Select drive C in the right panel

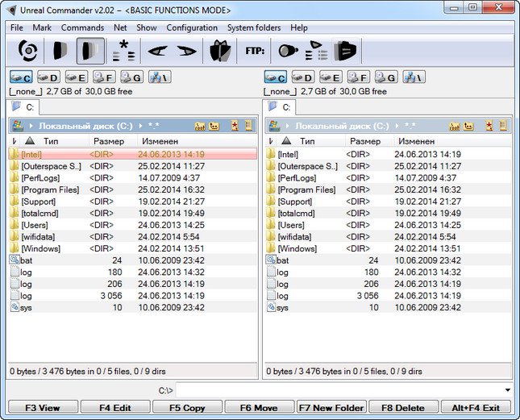(x=276, y=77)
